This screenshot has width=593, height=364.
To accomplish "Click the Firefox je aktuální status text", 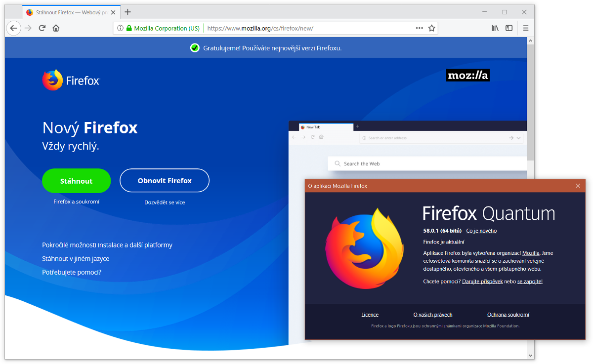I will point(444,242).
